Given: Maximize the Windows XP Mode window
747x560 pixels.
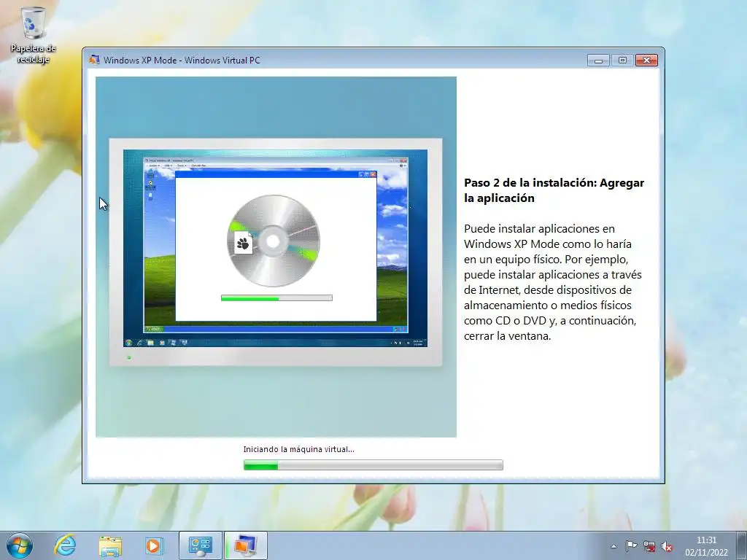Looking at the screenshot, I should (622, 60).
